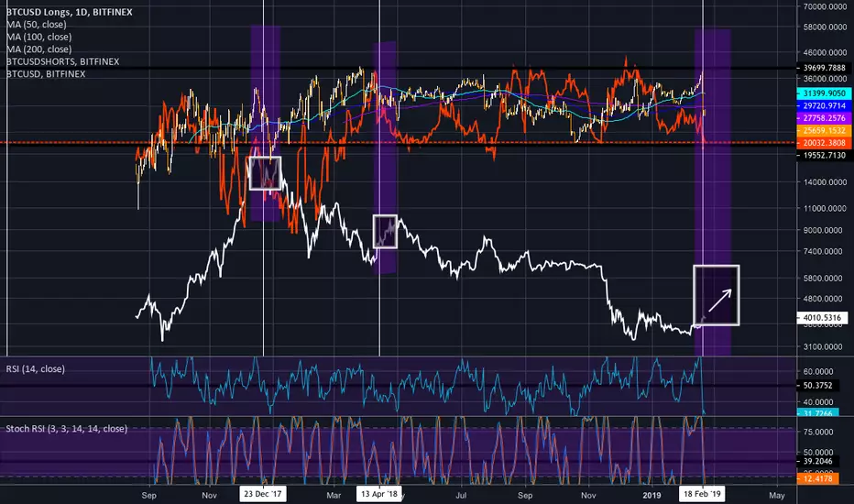
Task: Click the 19552.7130 horizontal line price label
Action: point(824,155)
